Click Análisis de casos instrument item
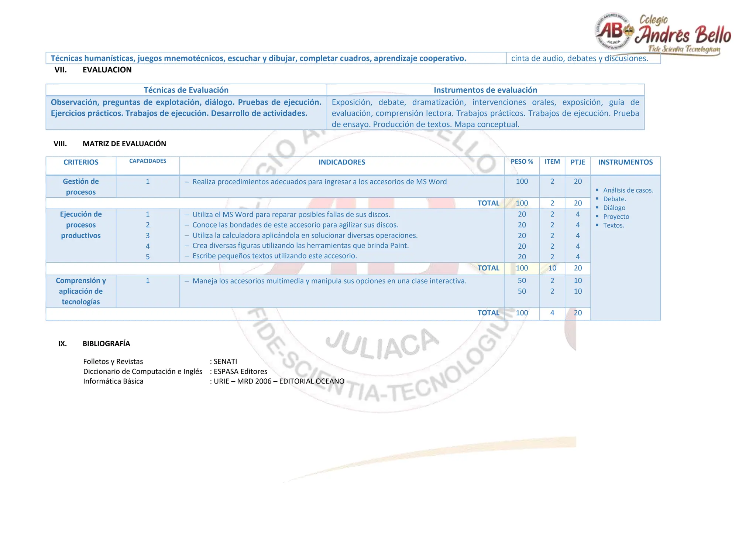Screen dimensions: 756x535 (x=628, y=190)
